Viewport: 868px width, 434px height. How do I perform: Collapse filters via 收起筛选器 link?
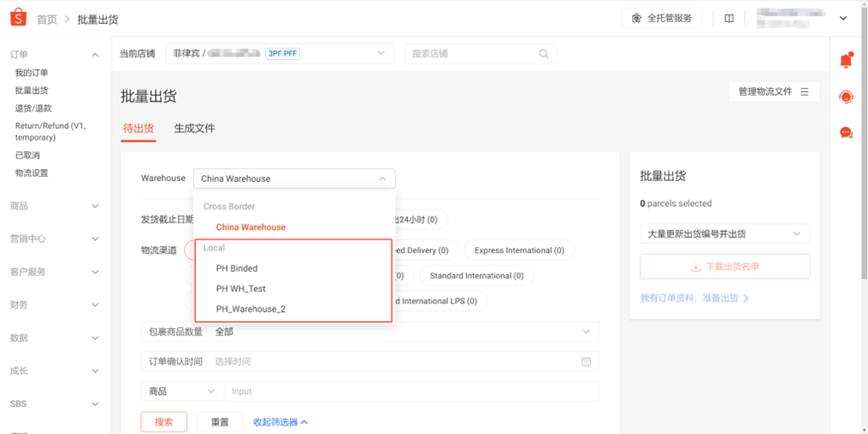coord(280,422)
